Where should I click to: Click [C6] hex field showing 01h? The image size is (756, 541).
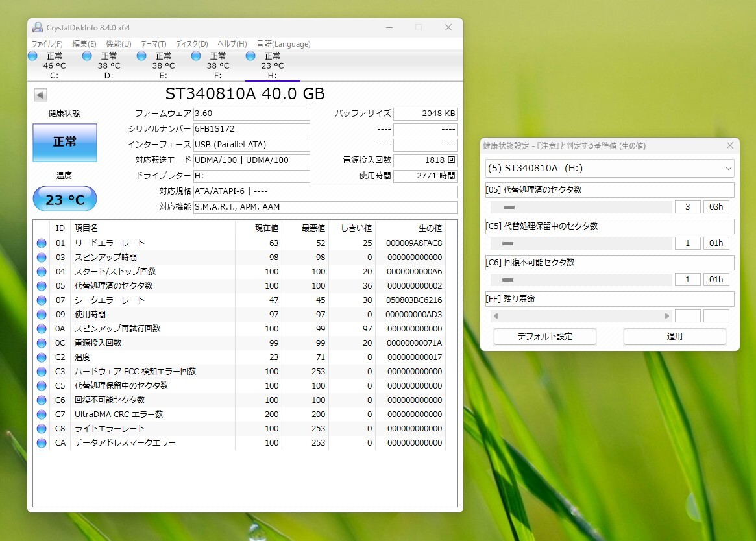(716, 280)
